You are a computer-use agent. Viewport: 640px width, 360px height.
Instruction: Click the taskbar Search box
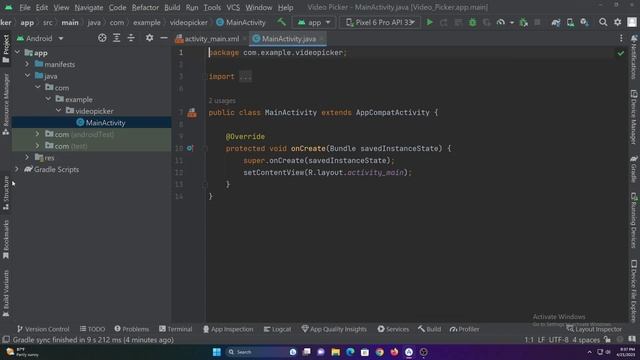[x=262, y=352]
